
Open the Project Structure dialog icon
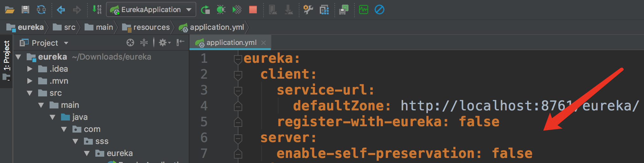coord(324,10)
